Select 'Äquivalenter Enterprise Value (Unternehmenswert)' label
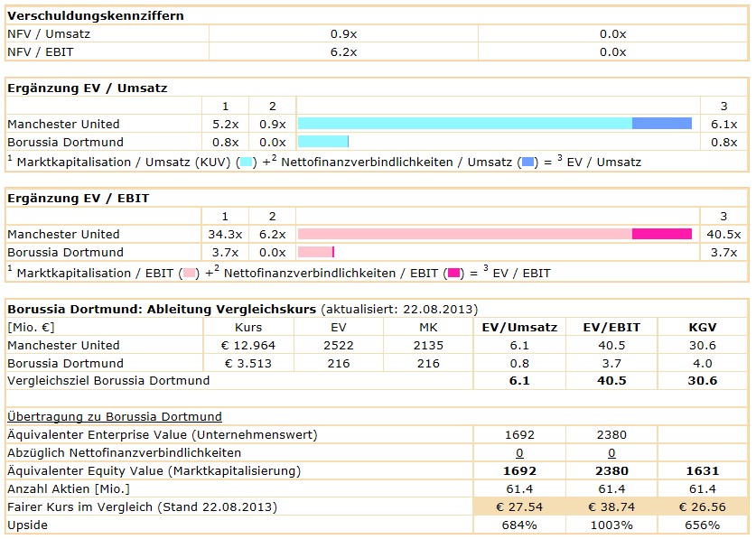756x539 pixels. point(163,435)
